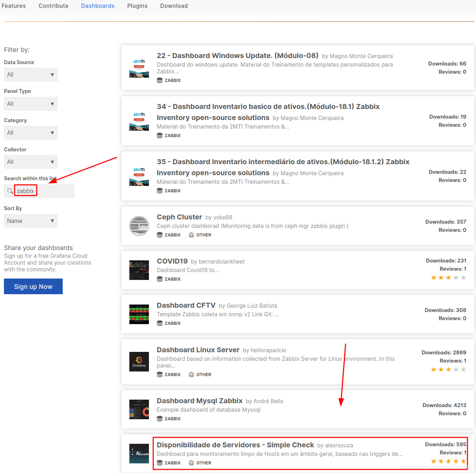Open the COVID19 dashboard
The height and width of the screenshot is (473, 476).
click(172, 261)
